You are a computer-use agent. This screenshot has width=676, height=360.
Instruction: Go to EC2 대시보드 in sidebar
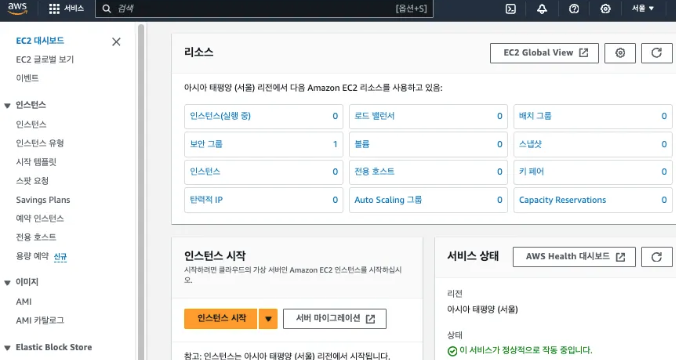point(40,41)
